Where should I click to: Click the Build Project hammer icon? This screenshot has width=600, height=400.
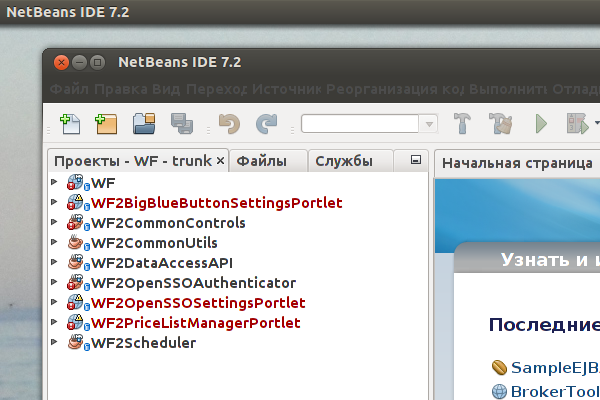click(462, 124)
